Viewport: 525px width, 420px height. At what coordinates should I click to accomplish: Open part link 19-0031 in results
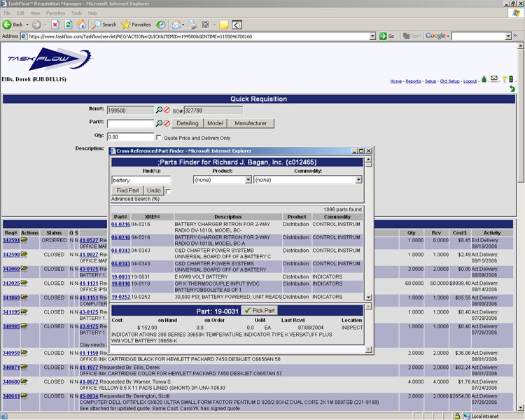click(x=120, y=276)
